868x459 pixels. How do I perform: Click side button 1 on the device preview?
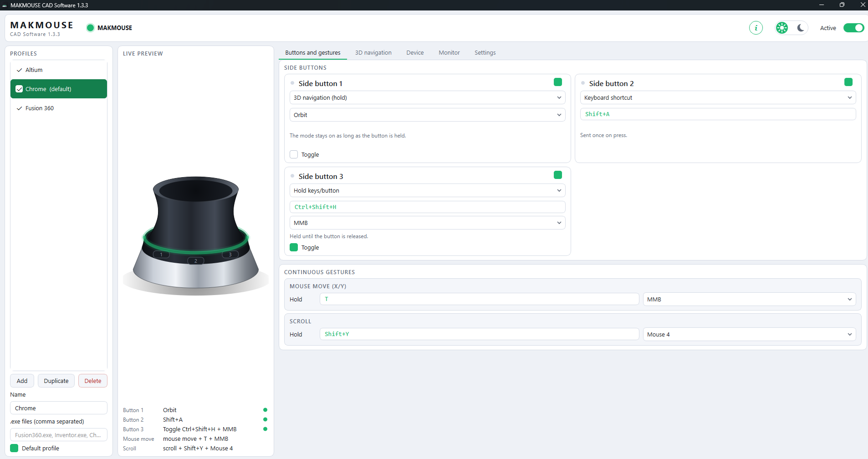[161, 255]
